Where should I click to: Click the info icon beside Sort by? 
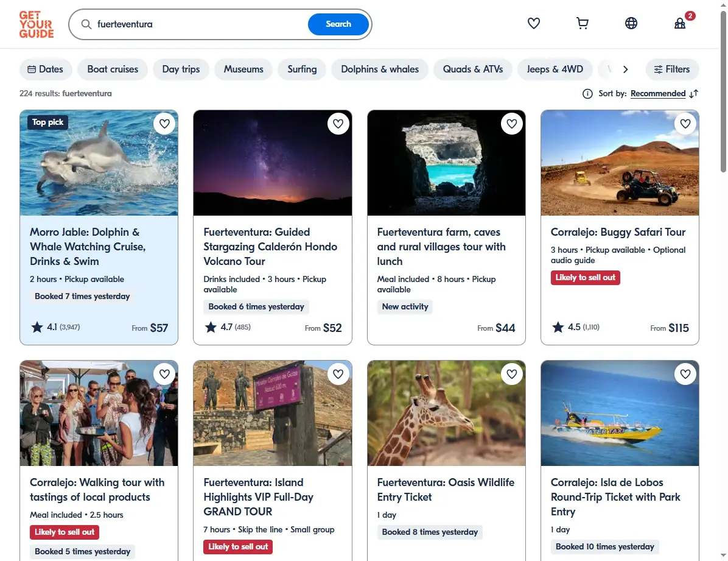(x=587, y=94)
